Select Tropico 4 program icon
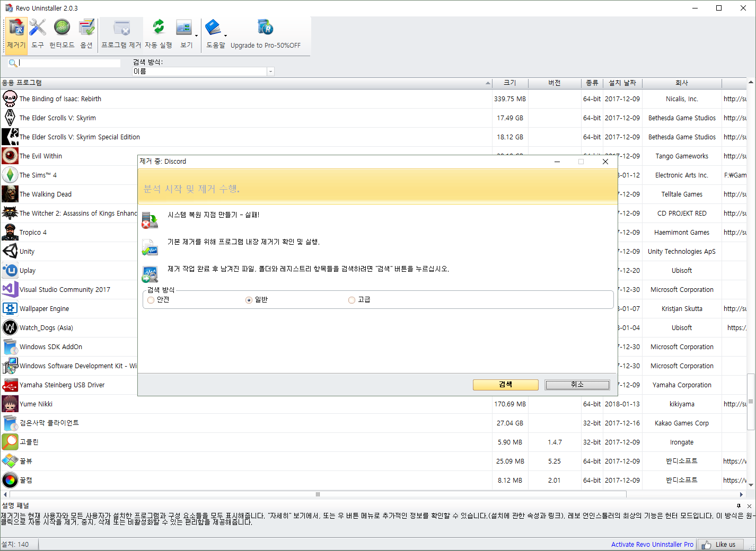The height and width of the screenshot is (551, 756). click(10, 232)
